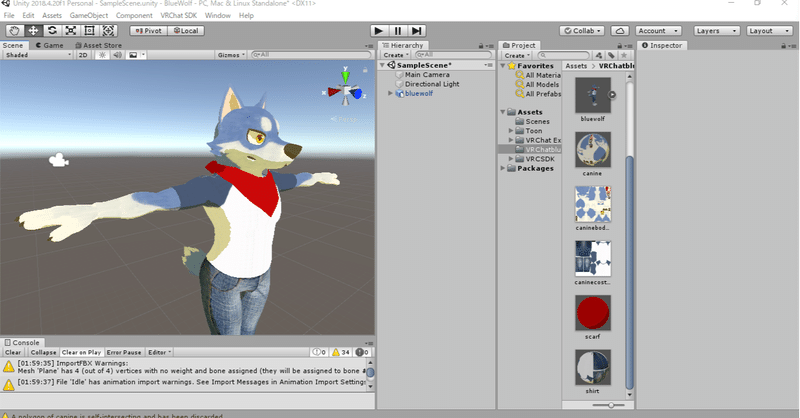Screen dimensions: 800x418
Task: Select the shirt material thumbnail
Action: click(592, 367)
